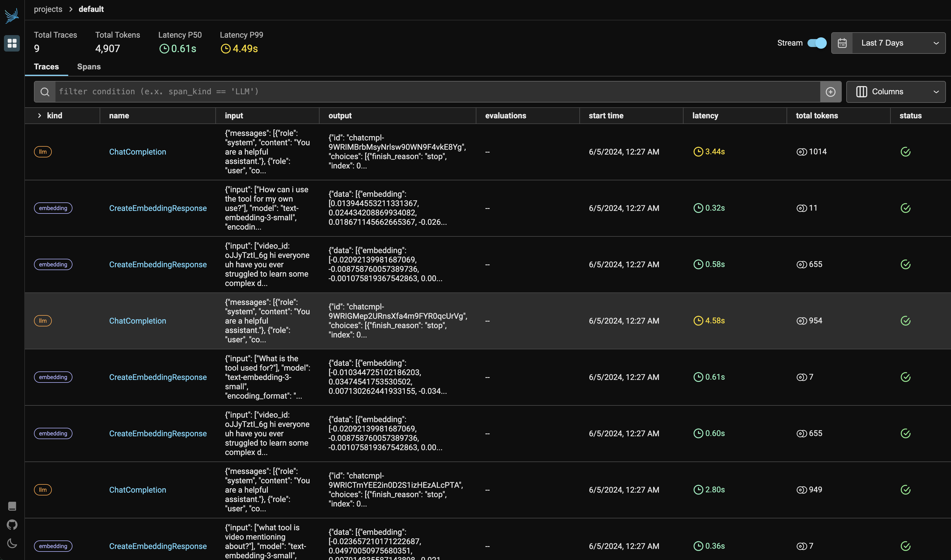Open CreateEmbeddingResponse trace with 11 tokens
Viewport: 951px width, 560px height.
click(158, 208)
